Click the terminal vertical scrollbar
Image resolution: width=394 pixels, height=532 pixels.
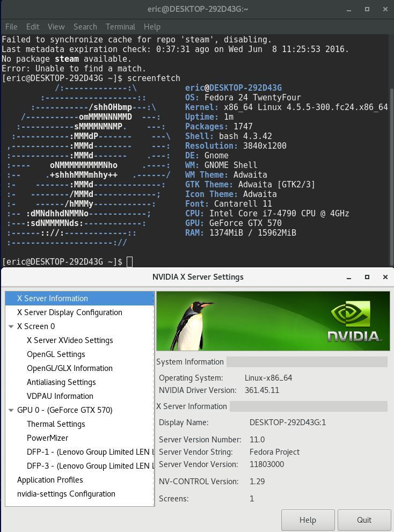tap(391, 177)
